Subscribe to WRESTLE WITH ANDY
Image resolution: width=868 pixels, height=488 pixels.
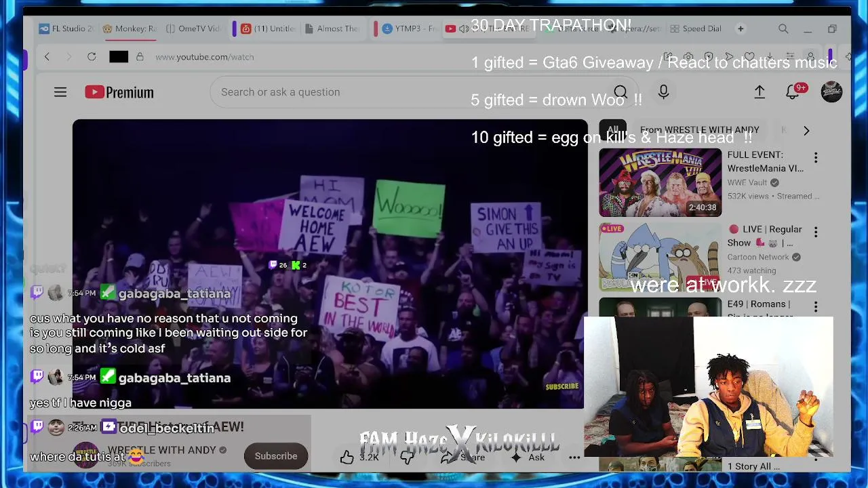pos(276,456)
